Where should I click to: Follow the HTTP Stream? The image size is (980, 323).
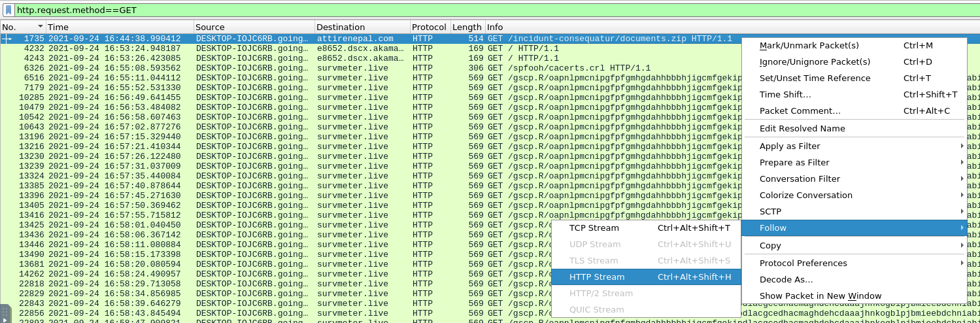pyautogui.click(x=596, y=277)
